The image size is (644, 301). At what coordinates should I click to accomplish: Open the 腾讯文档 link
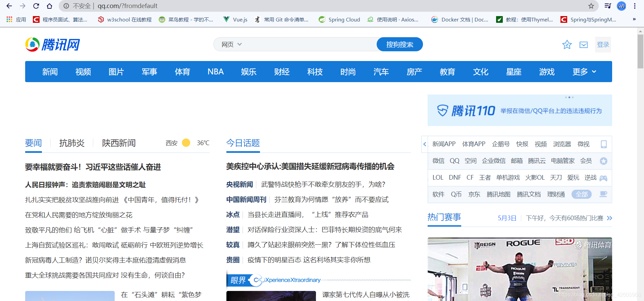[x=529, y=194]
